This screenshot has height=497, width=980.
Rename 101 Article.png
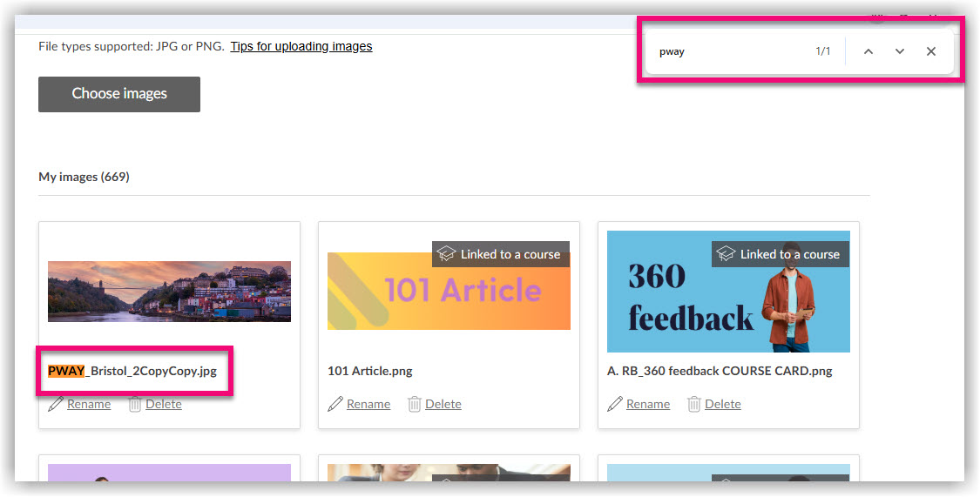pos(368,404)
